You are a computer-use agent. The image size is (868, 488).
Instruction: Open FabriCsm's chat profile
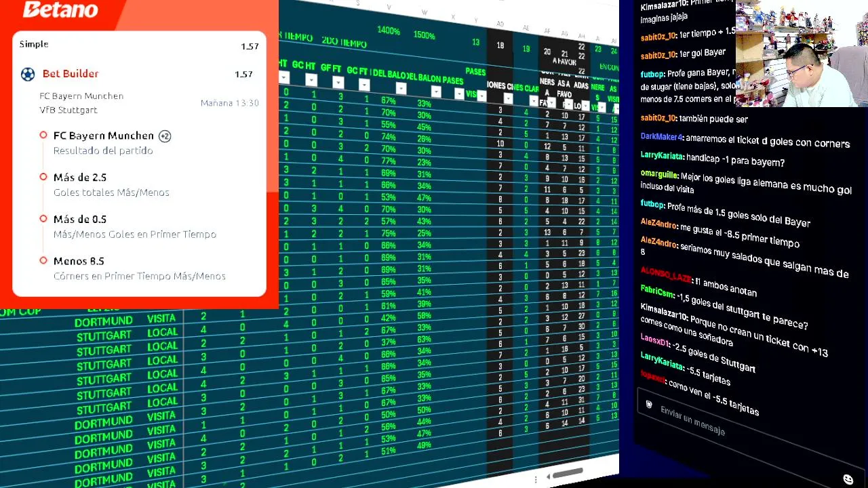click(x=657, y=291)
